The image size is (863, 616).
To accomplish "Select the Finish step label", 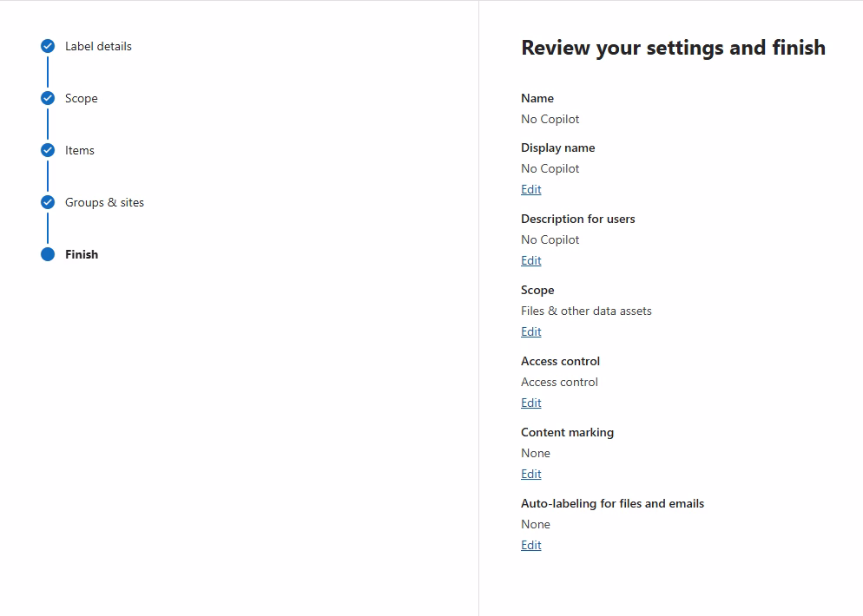I will coord(82,255).
